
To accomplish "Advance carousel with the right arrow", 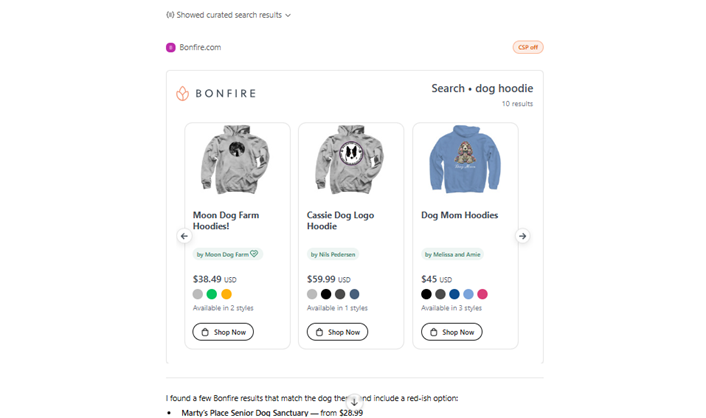I will [522, 236].
